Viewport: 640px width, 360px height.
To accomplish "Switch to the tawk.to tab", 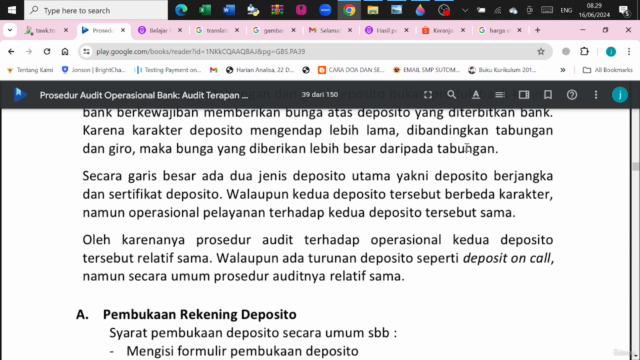I will (x=46, y=30).
